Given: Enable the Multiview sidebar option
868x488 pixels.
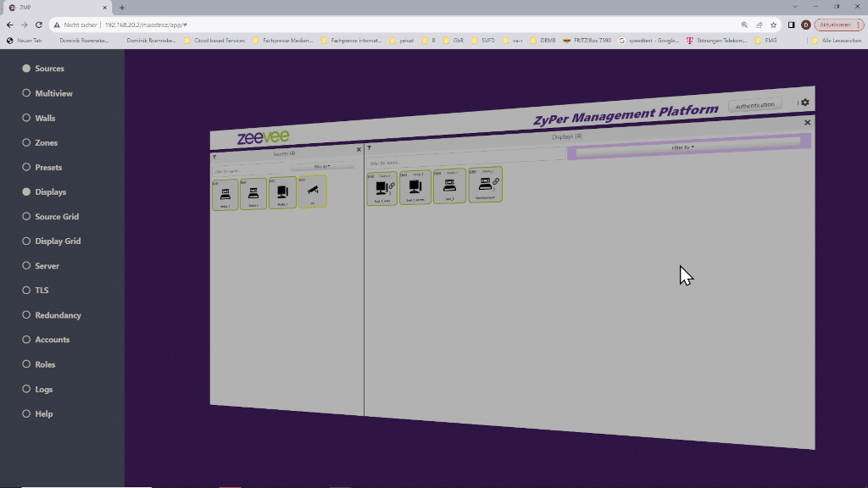Looking at the screenshot, I should click(x=47, y=93).
